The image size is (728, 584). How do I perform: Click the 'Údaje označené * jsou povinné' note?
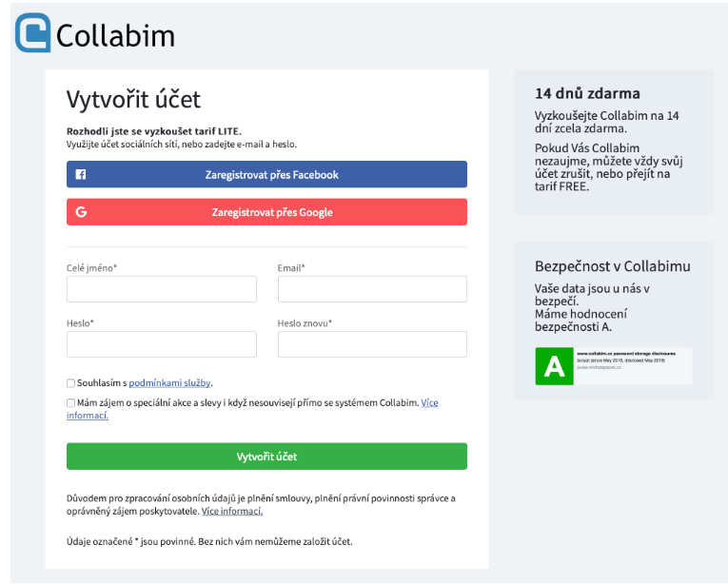tap(209, 542)
